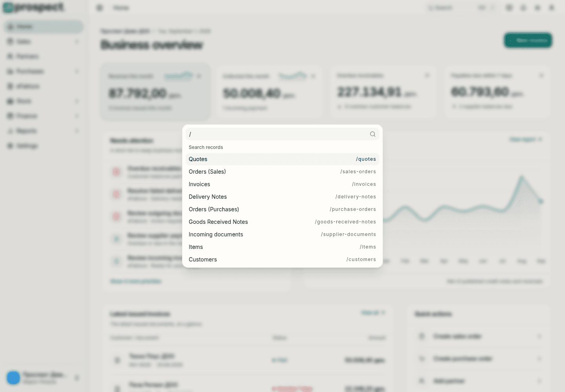The width and height of the screenshot is (565, 392).
Task: Pick Incoming documents from results
Action: [282, 234]
